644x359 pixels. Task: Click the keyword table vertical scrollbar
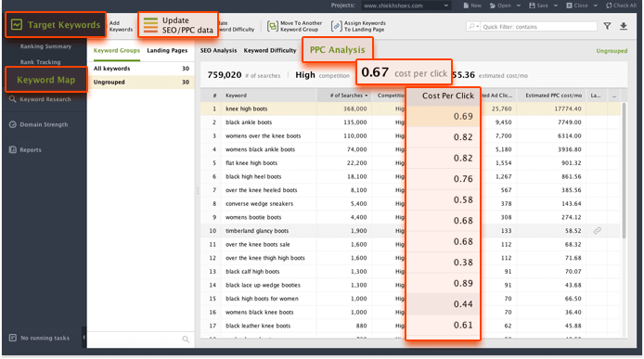625,171
